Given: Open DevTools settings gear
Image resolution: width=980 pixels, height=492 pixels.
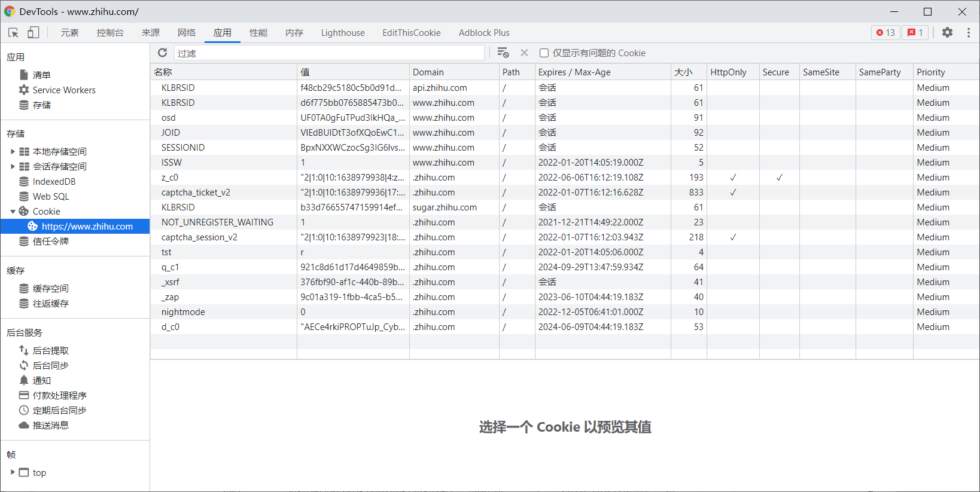Looking at the screenshot, I should [x=947, y=33].
